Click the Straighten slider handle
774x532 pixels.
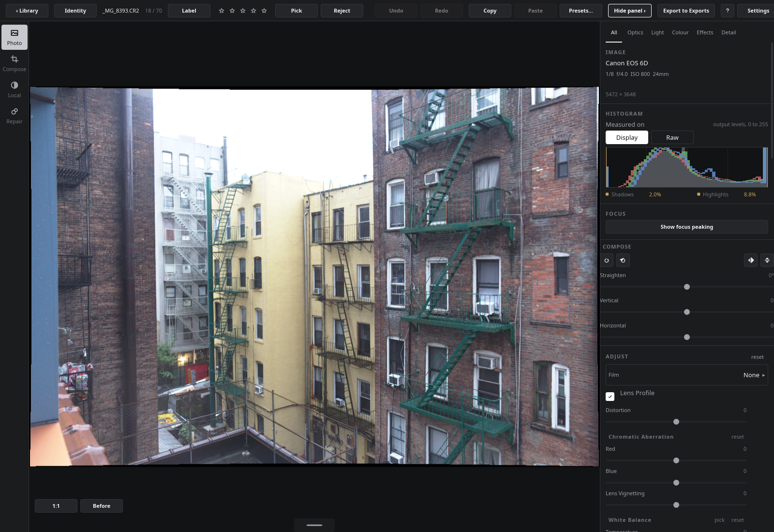coord(687,287)
